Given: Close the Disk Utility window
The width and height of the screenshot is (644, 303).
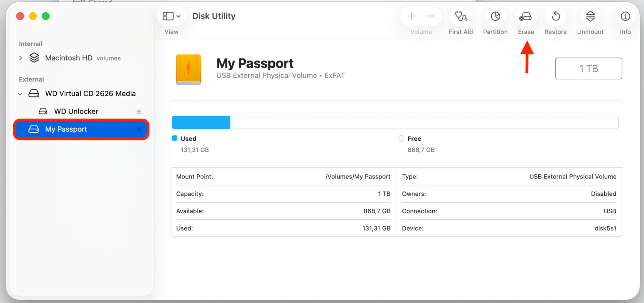Looking at the screenshot, I should 20,16.
